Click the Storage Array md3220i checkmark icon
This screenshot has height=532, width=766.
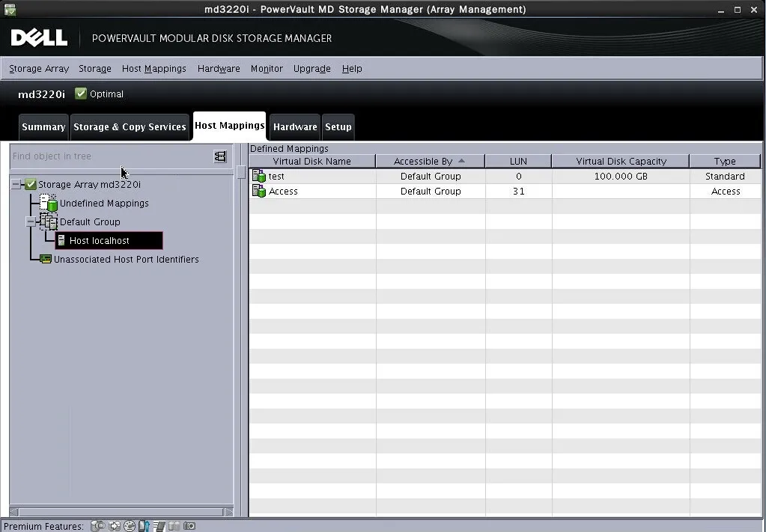(31, 184)
